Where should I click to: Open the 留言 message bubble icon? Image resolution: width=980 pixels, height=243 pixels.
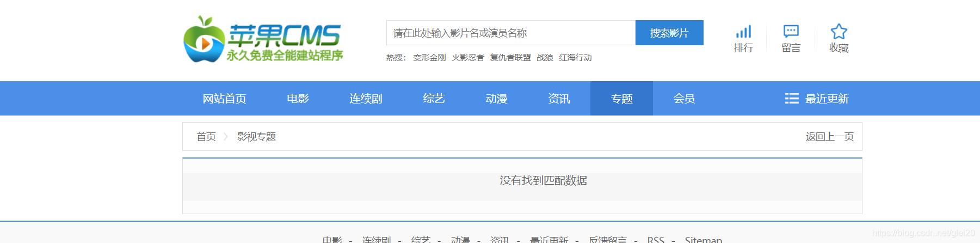pos(791,31)
